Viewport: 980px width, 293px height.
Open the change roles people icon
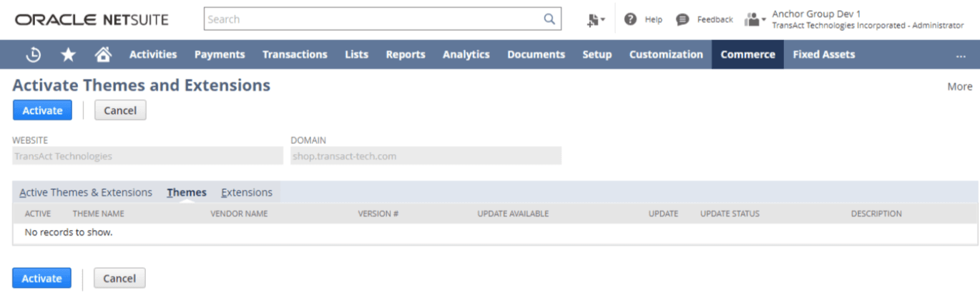(751, 19)
